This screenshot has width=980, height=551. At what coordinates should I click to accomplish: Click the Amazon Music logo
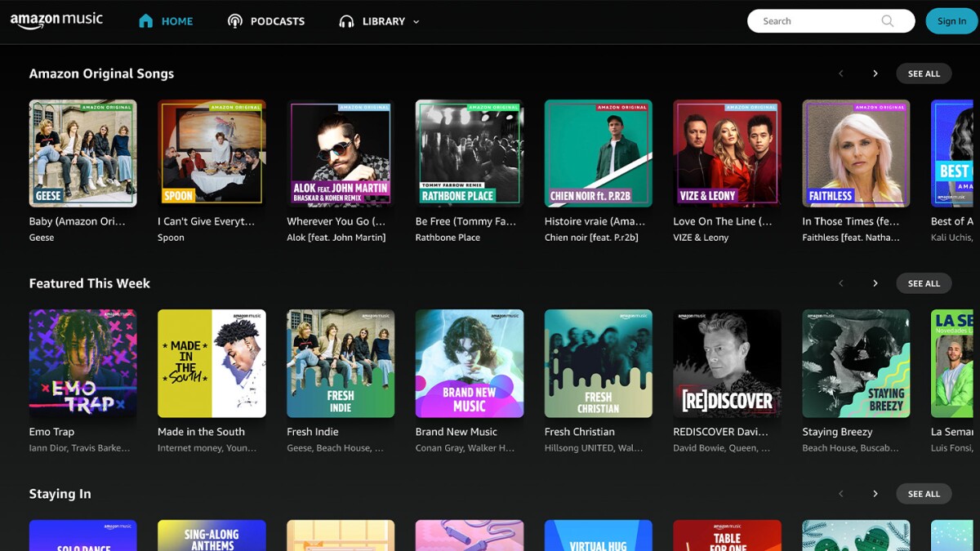[x=56, y=21]
